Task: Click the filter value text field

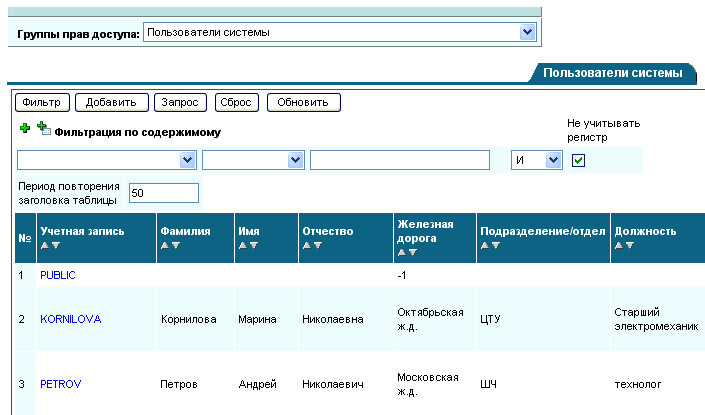Action: point(400,160)
